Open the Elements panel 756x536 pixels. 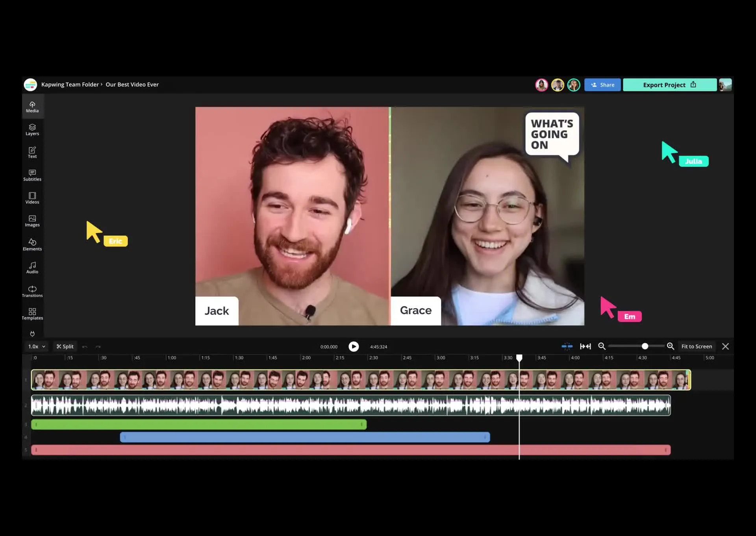32,244
